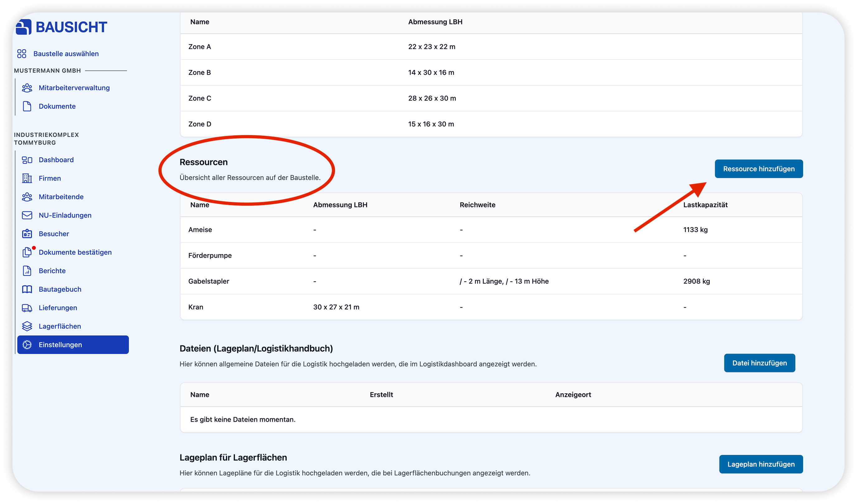Click the Lastkapazität column header
Viewport: 857px width, 504px height.
tap(705, 205)
